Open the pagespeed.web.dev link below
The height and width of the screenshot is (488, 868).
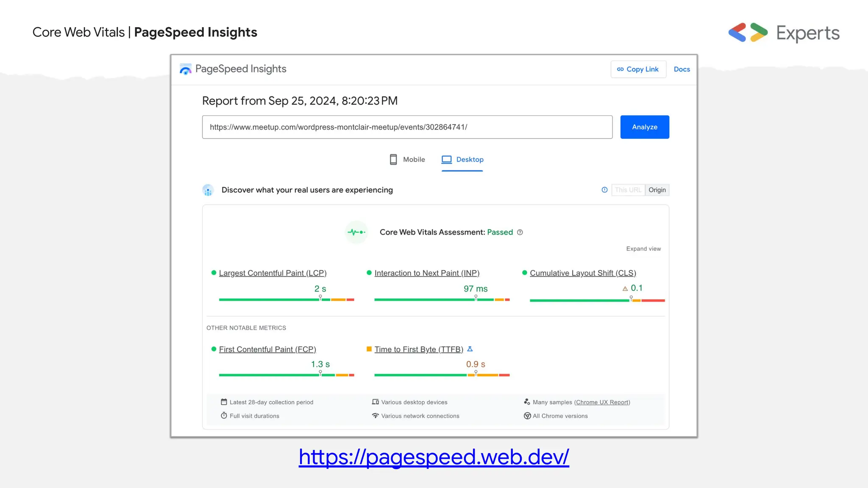pyautogui.click(x=434, y=457)
